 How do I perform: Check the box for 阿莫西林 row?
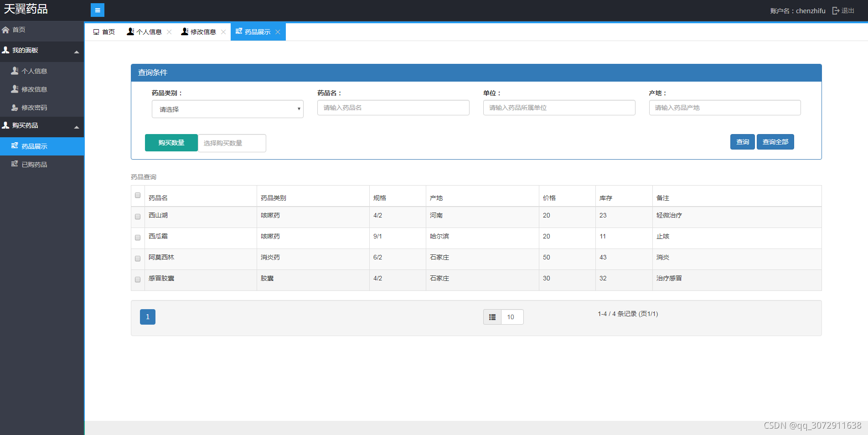pyautogui.click(x=138, y=259)
